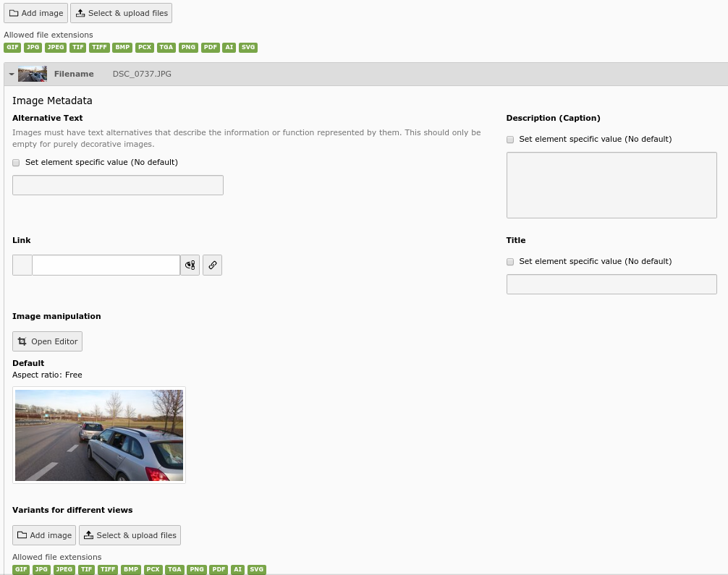Open the image editor via Open Editor
This screenshot has width=728, height=575.
click(x=47, y=341)
